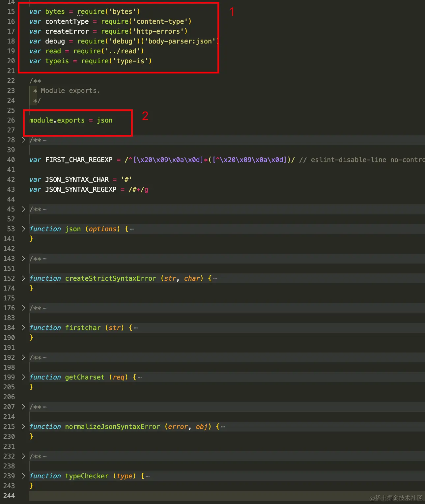
Task: Click the '../read' string on line 19
Action: click(x=123, y=51)
